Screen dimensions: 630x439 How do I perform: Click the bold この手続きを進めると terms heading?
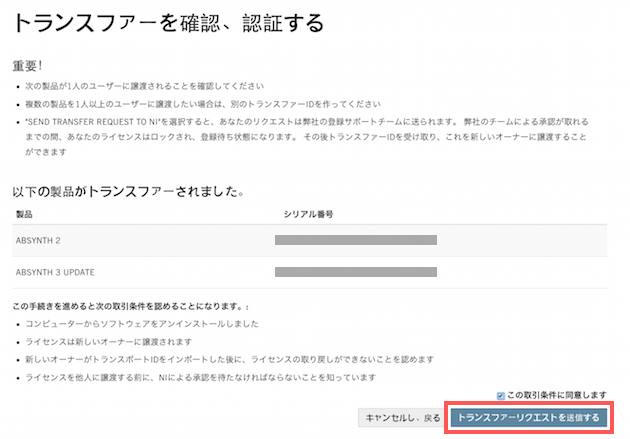(131, 306)
